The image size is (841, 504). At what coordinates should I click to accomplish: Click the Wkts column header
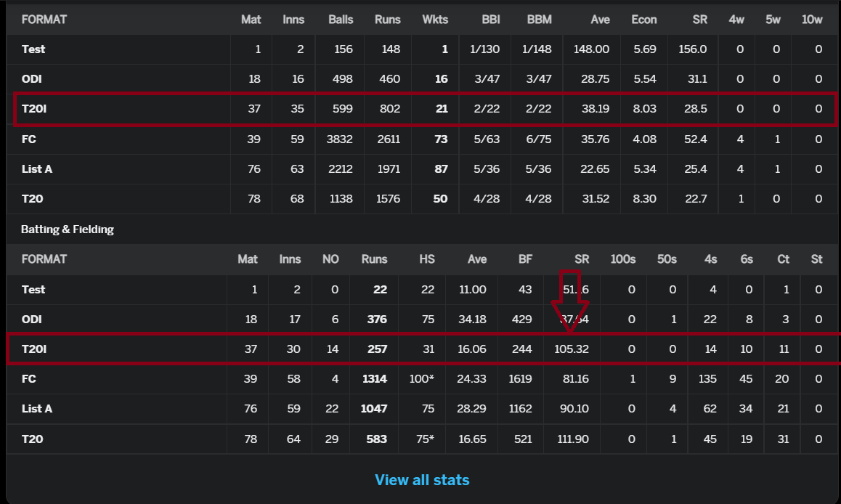[434, 20]
